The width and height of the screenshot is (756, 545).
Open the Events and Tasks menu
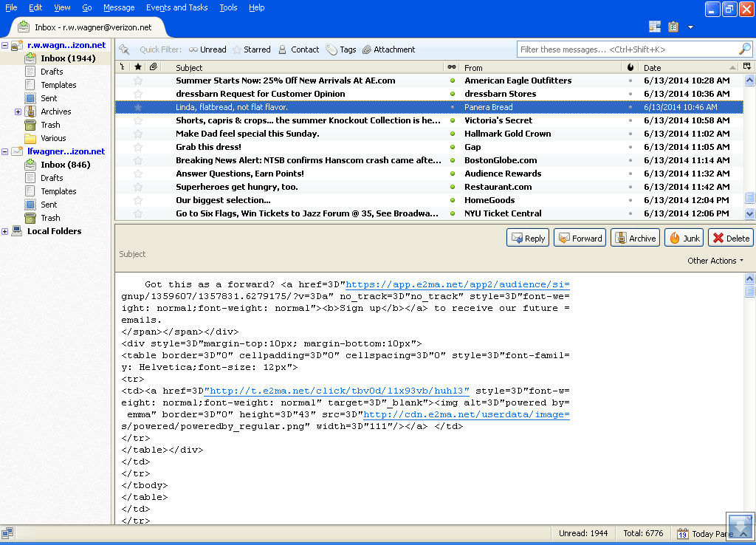[x=176, y=7]
